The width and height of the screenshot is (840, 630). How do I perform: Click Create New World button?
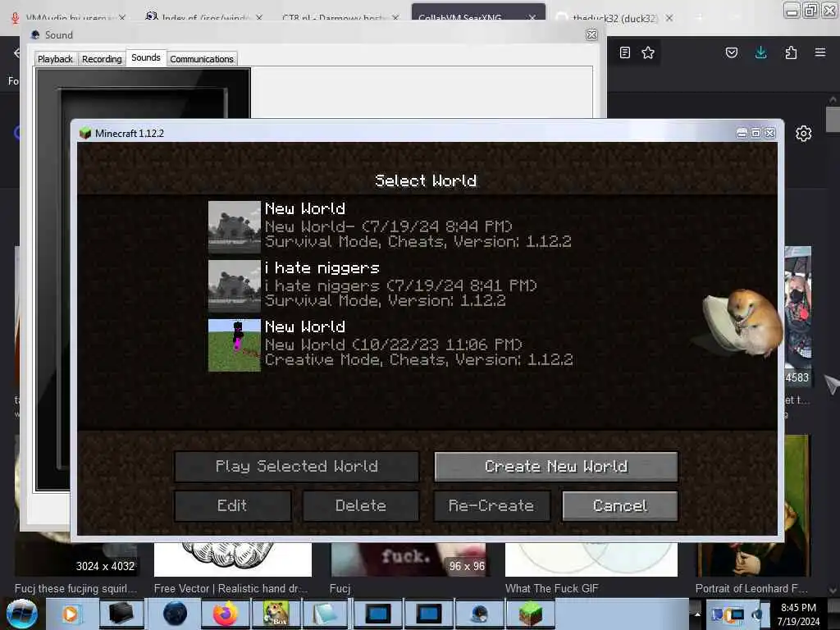[556, 467]
